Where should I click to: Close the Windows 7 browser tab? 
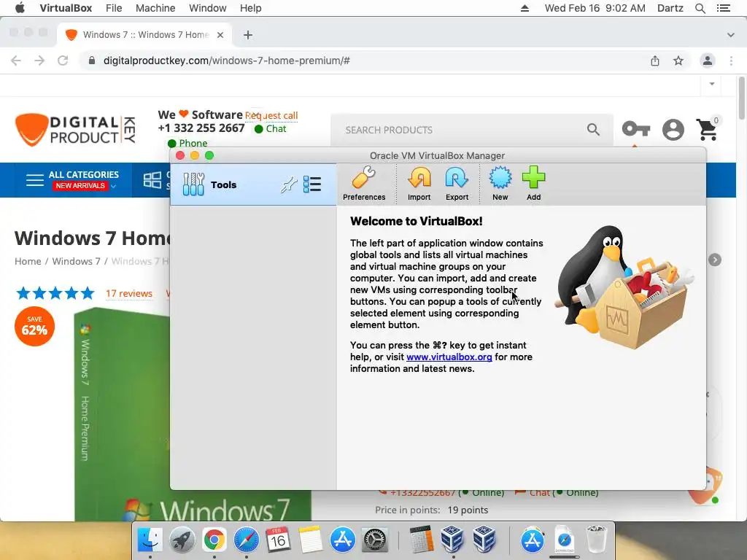(x=220, y=35)
